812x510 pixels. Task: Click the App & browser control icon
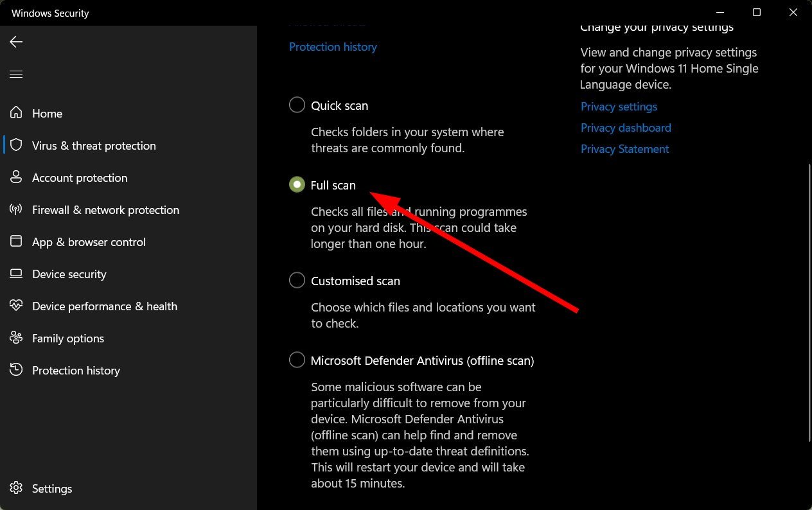tap(16, 242)
